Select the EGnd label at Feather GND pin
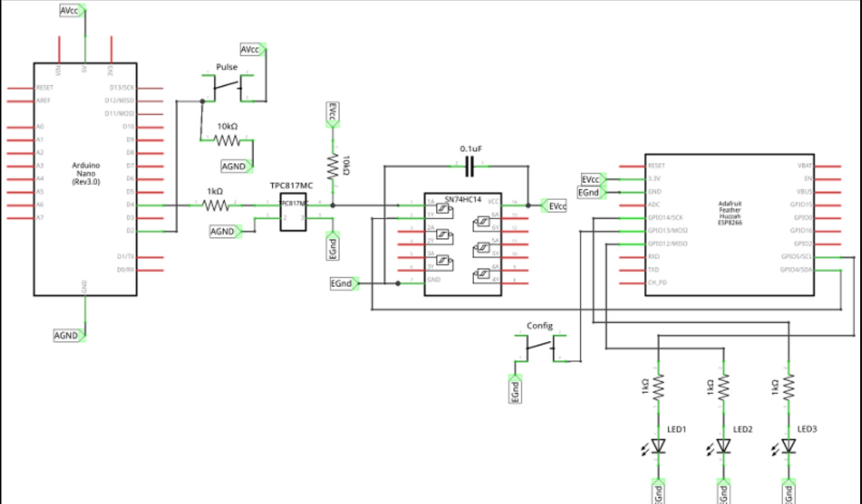Viewport: 862px width, 504px height. pyautogui.click(x=592, y=192)
